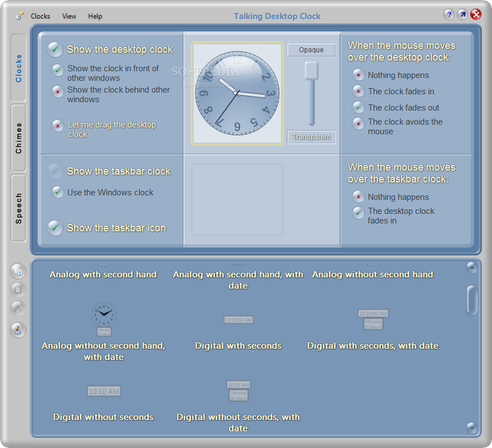This screenshot has height=448, width=492.
Task: Enable Let me drag the desktop clock
Action: click(58, 126)
